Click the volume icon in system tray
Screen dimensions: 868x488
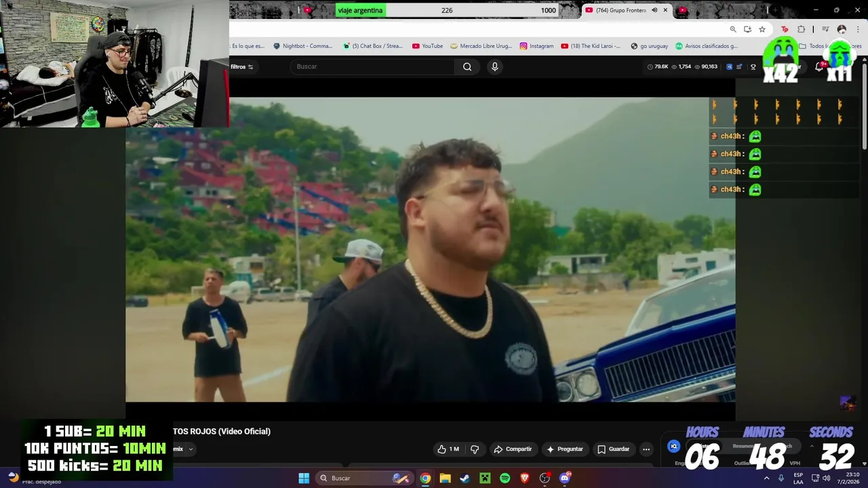[x=826, y=478]
